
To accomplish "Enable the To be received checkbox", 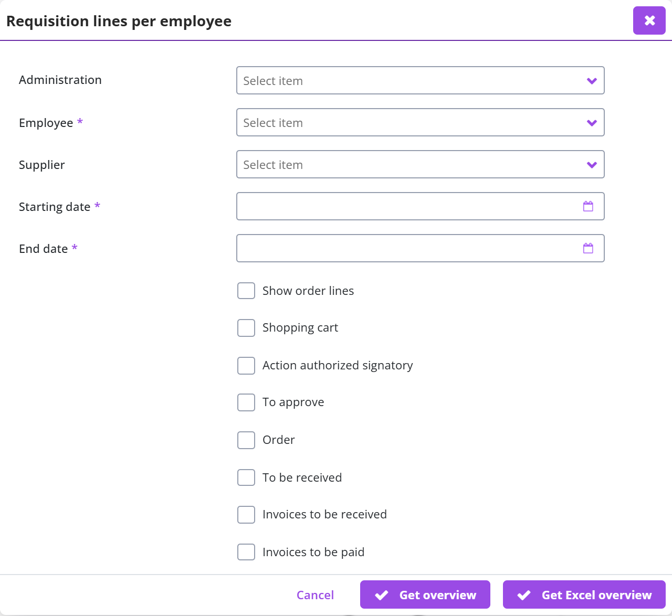I will point(246,477).
